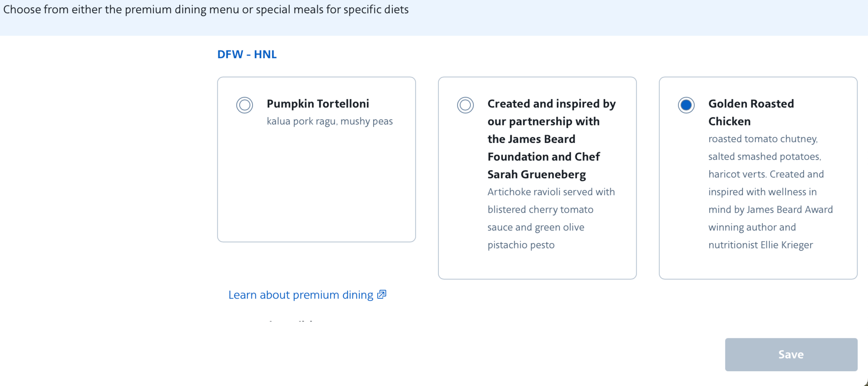Click the pistachio pesto line
This screenshot has width=868, height=386.
pyautogui.click(x=521, y=245)
